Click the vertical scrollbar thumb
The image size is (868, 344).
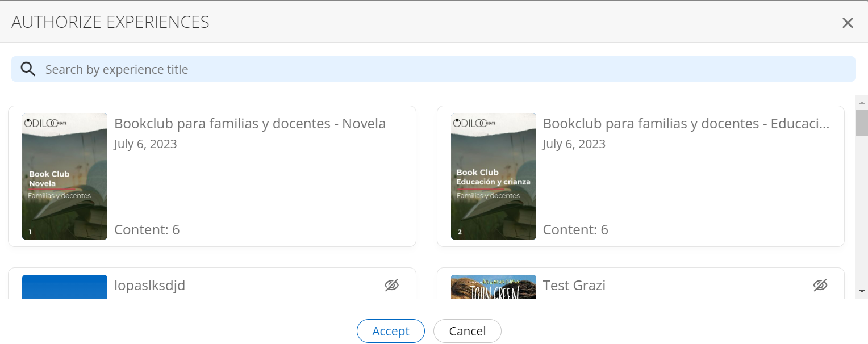862,123
